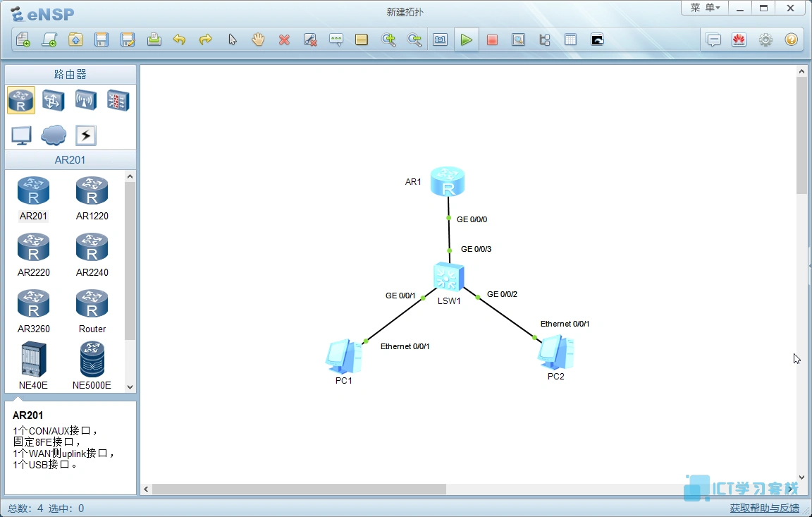Image resolution: width=812 pixels, height=517 pixels.
Task: Open the Huawei website icon
Action: (x=739, y=40)
